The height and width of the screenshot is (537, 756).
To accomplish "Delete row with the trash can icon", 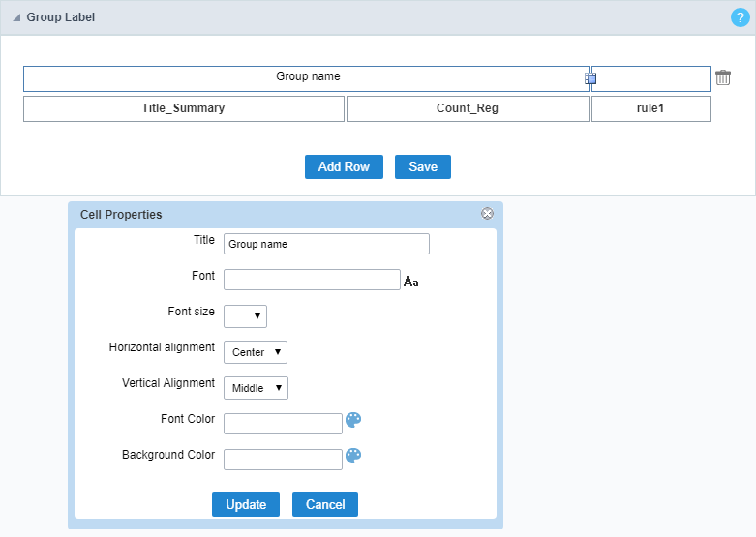I will click(x=723, y=77).
